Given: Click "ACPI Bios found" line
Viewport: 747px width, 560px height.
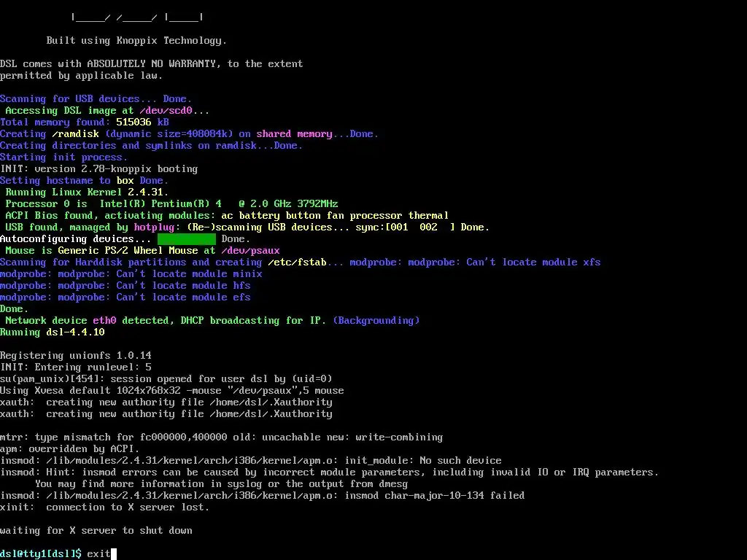Looking at the screenshot, I should [x=227, y=215].
